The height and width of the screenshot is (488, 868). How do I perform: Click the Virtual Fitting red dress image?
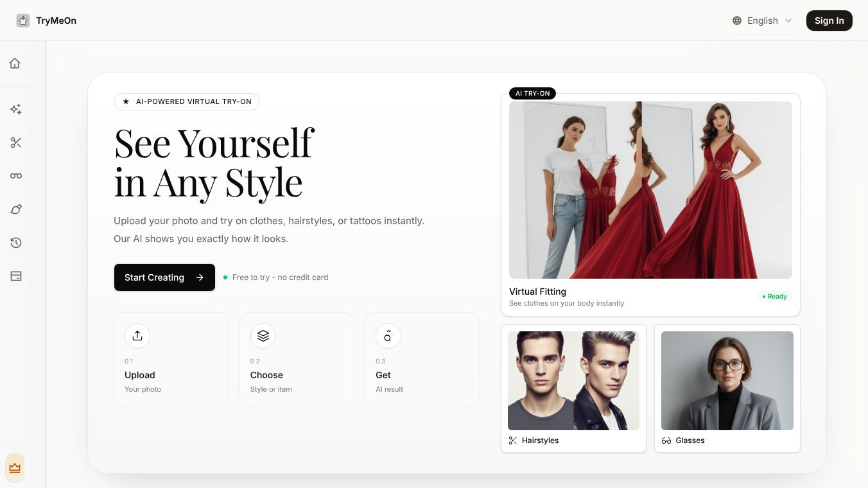pos(650,190)
